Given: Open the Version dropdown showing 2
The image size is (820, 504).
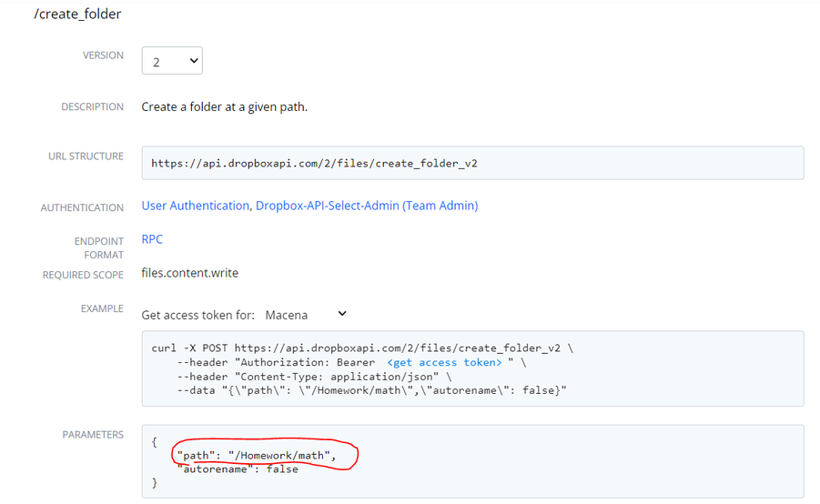Looking at the screenshot, I should pos(172,61).
